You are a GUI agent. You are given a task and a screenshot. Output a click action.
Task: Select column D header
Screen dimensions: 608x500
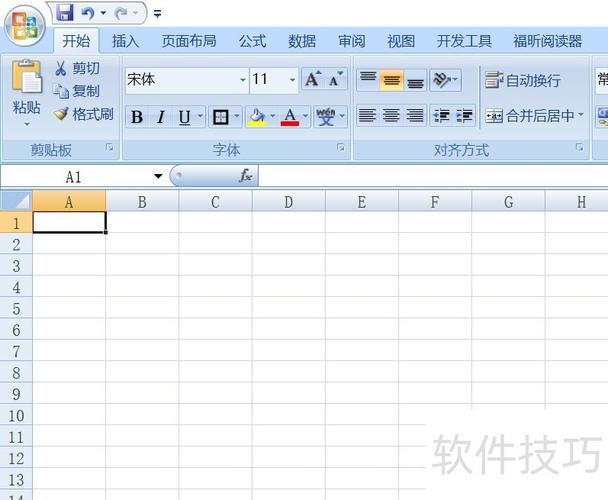pyautogui.click(x=288, y=202)
